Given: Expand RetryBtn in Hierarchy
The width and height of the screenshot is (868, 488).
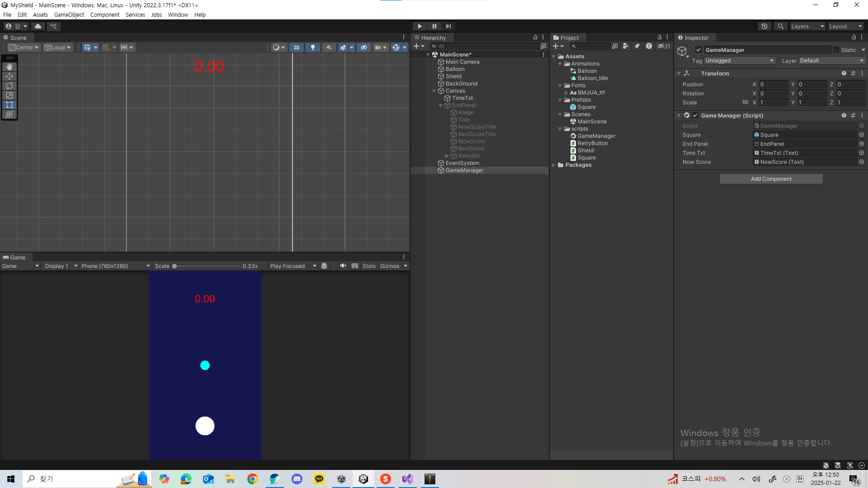Looking at the screenshot, I should tap(447, 156).
